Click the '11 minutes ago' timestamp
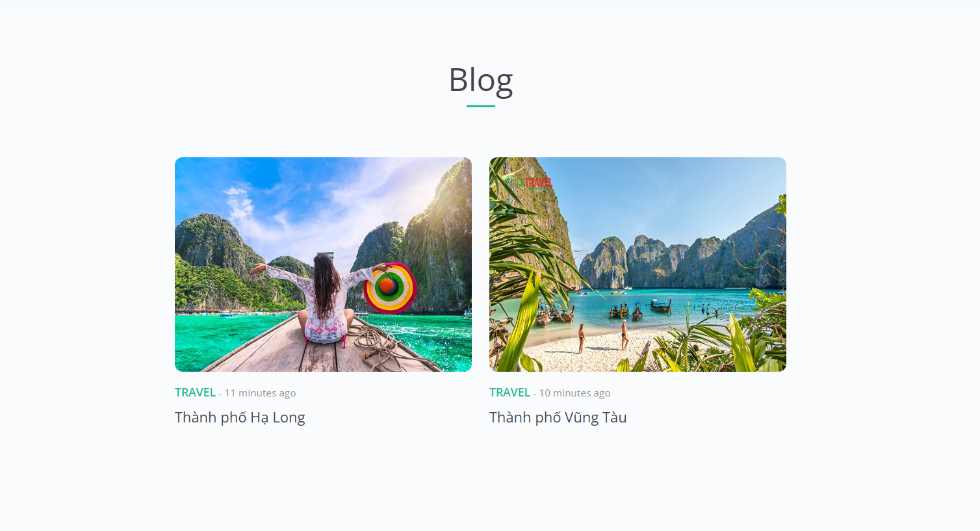 point(260,393)
